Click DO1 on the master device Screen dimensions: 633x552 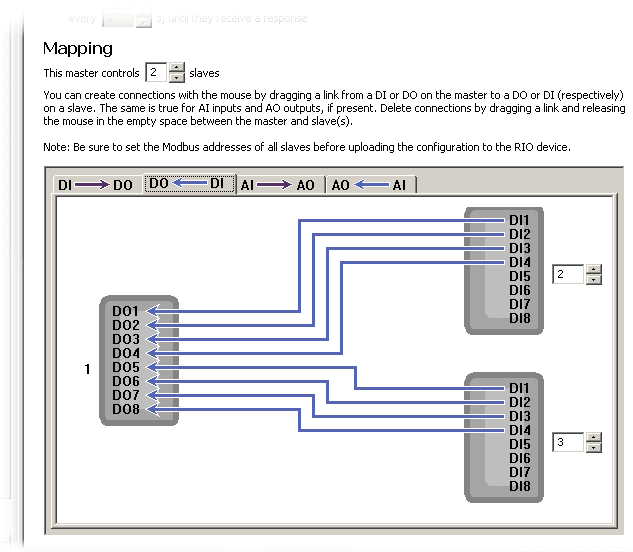(x=126, y=311)
